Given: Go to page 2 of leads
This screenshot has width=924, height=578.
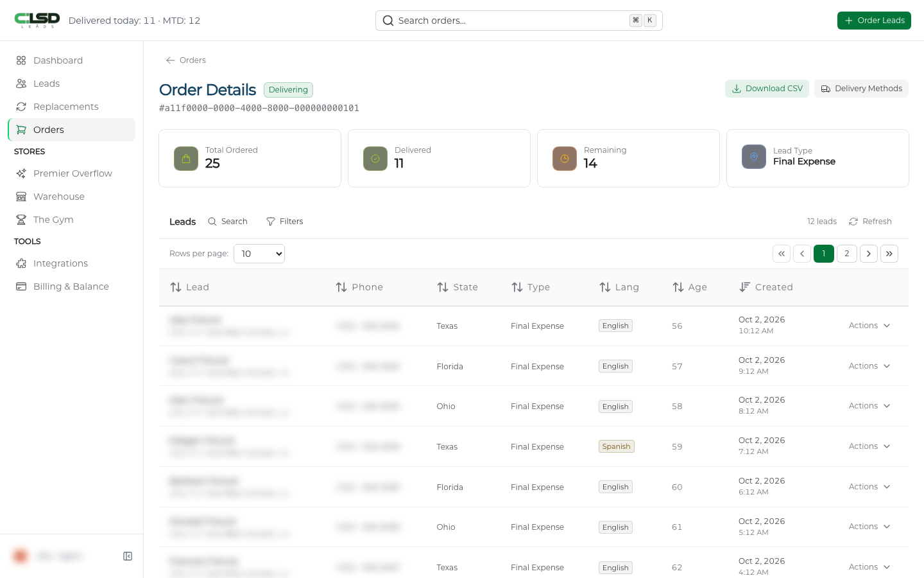Looking at the screenshot, I should tap(847, 254).
